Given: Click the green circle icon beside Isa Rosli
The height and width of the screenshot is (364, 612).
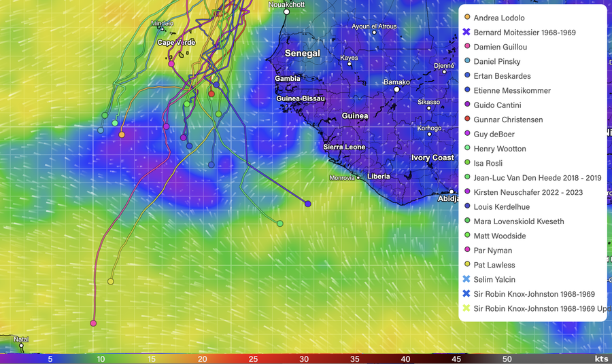Looking at the screenshot, I should pos(467,162).
